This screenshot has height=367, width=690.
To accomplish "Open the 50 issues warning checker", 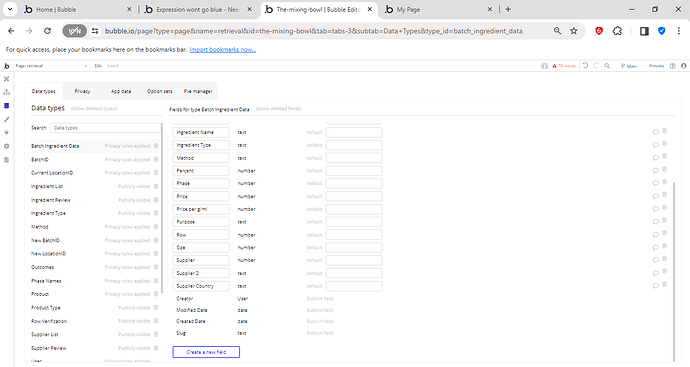I will click(x=565, y=66).
